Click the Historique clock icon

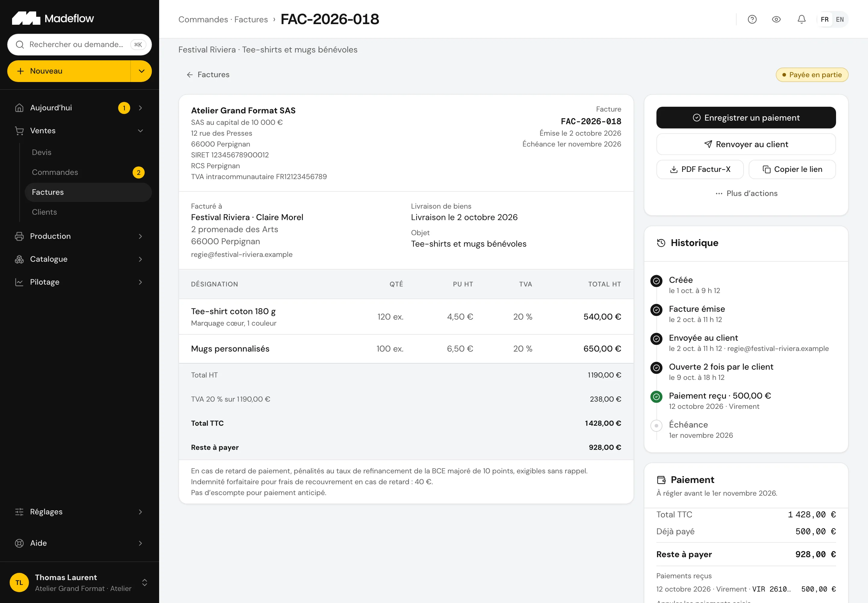[x=661, y=243]
